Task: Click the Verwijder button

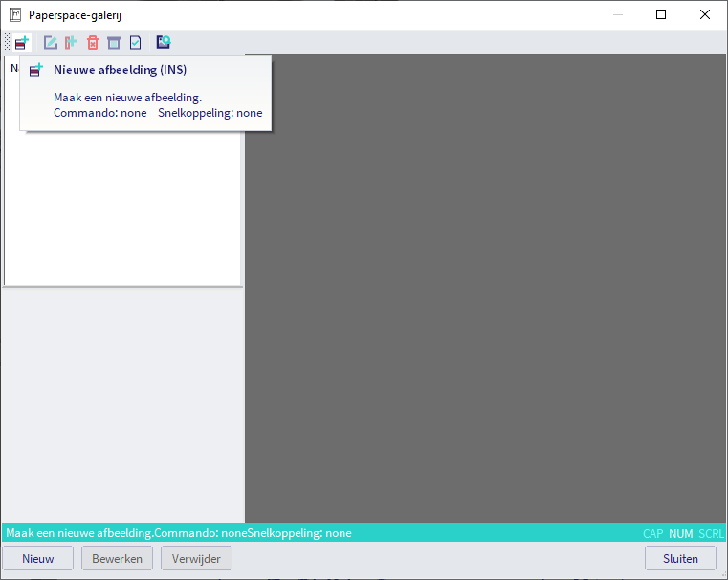Action: (196, 558)
